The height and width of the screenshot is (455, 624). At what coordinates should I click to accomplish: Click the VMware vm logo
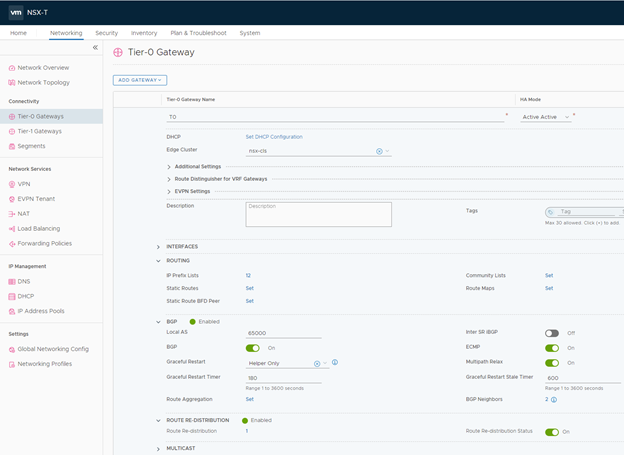[x=16, y=12]
